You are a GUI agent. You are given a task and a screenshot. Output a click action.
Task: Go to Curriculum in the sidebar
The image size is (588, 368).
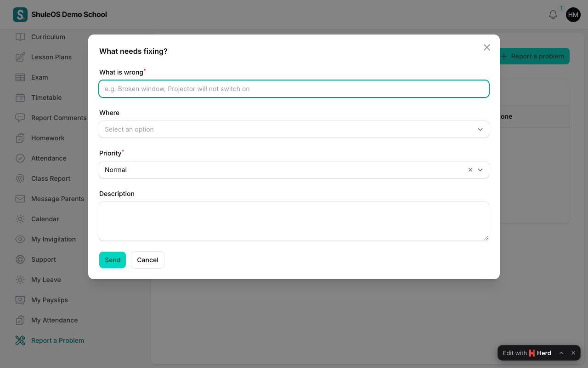pyautogui.click(x=48, y=37)
